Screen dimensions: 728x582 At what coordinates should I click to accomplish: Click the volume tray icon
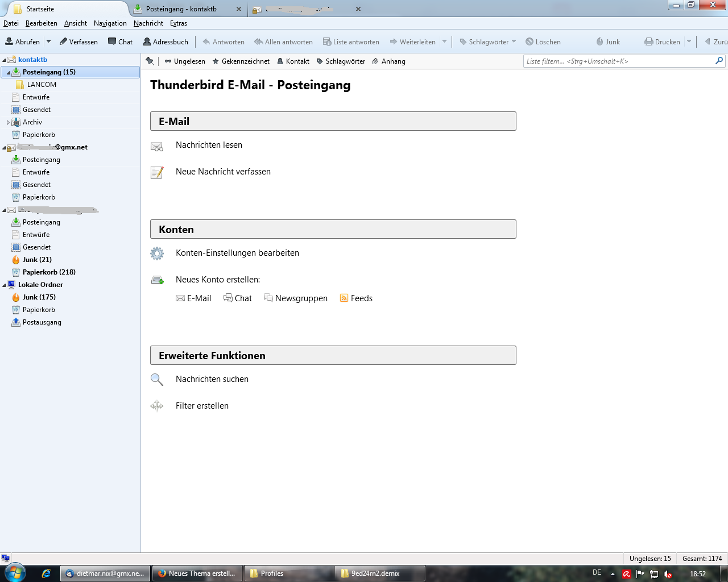(668, 574)
